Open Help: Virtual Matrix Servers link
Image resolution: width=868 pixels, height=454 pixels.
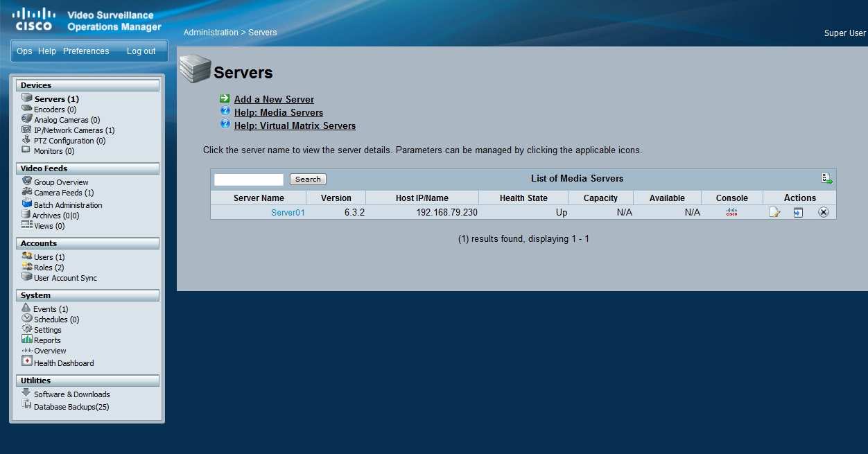click(295, 125)
